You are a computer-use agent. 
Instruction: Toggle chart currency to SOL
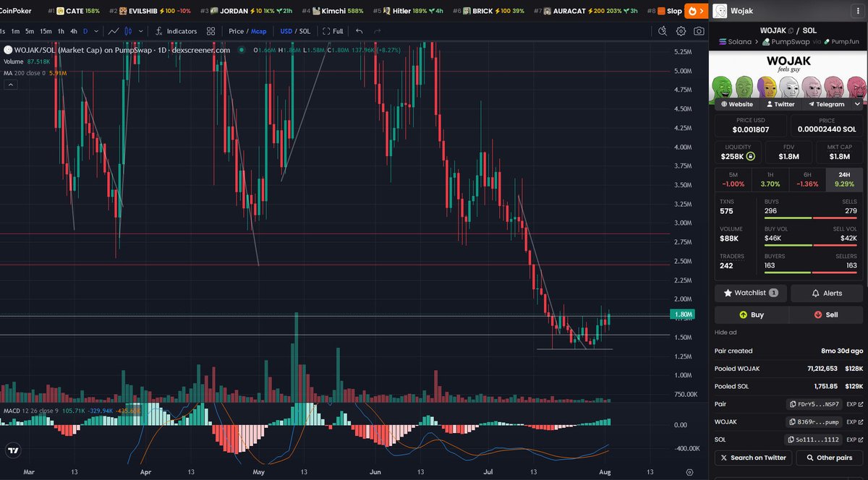pos(304,31)
